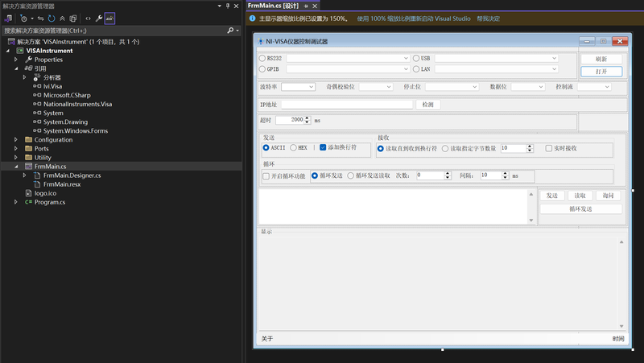Click the View Code icon
This screenshot has width=644, height=363.
pyautogui.click(x=88, y=19)
